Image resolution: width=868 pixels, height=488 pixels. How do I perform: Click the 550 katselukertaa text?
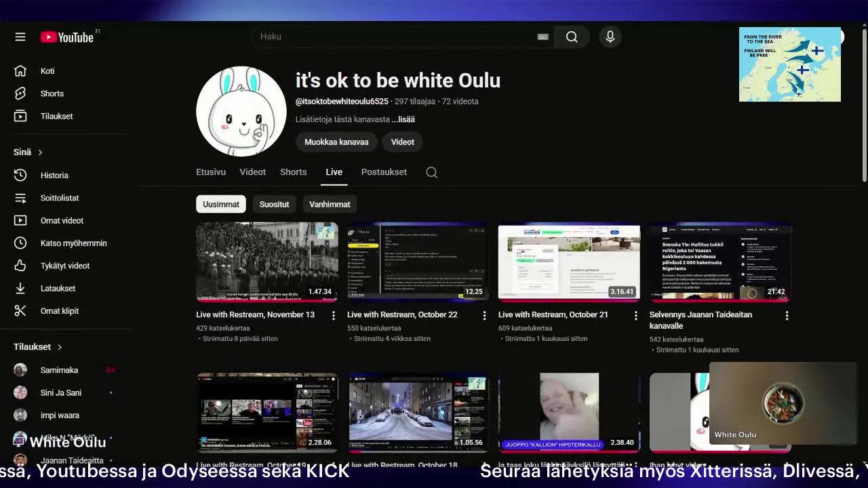pyautogui.click(x=374, y=328)
